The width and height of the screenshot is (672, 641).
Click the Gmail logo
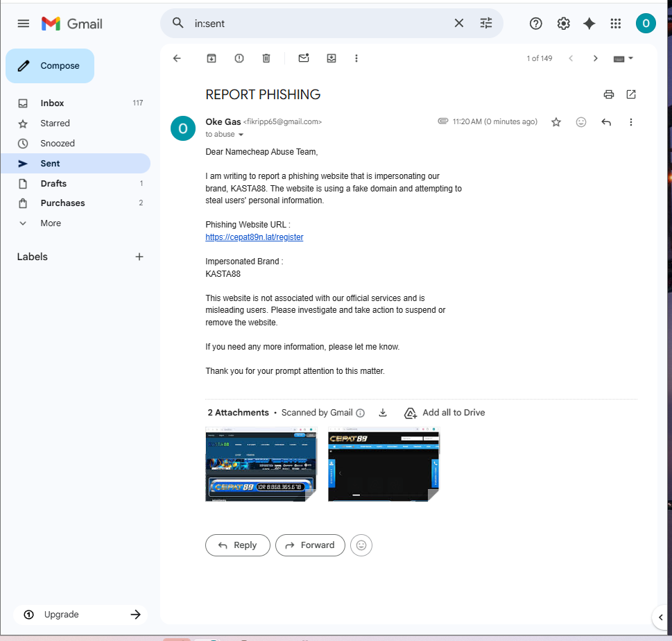point(72,24)
